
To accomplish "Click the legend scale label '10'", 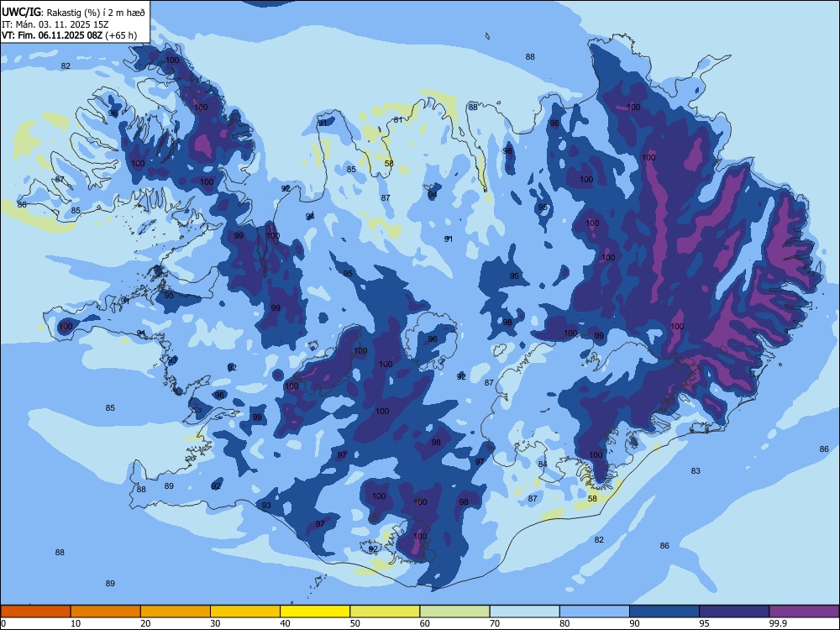I will pyautogui.click(x=76, y=623).
